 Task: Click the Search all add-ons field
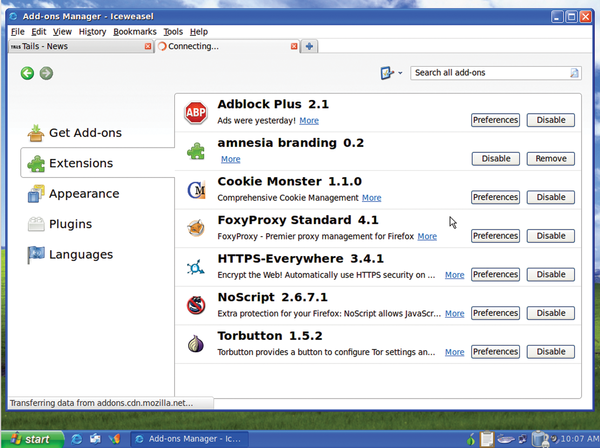point(490,73)
